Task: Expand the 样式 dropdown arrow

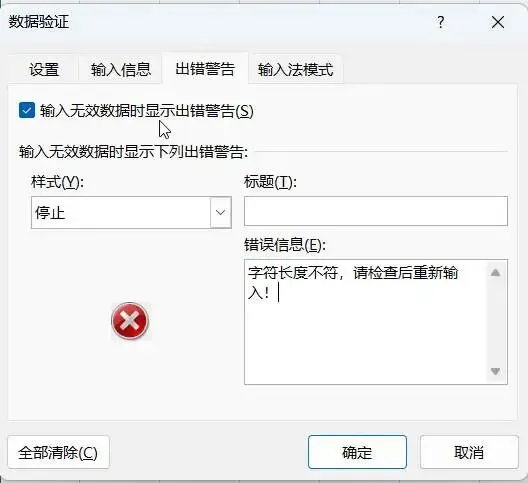Action: click(221, 213)
